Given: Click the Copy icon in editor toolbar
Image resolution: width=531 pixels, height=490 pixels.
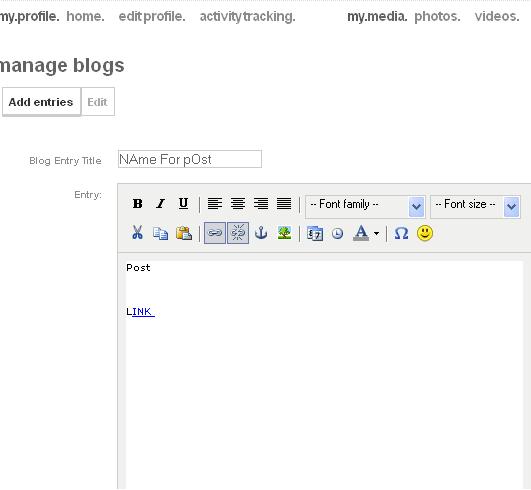Looking at the screenshot, I should (x=160, y=233).
